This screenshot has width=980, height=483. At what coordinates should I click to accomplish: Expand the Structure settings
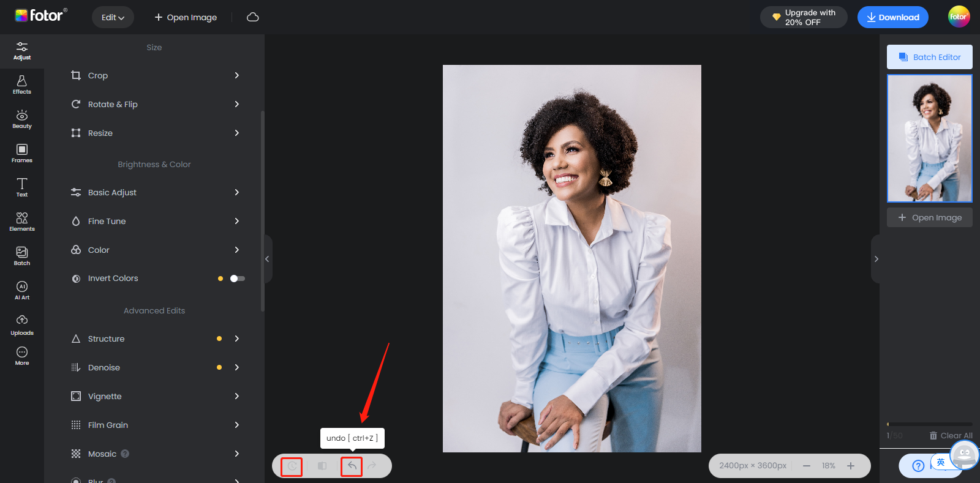point(154,339)
